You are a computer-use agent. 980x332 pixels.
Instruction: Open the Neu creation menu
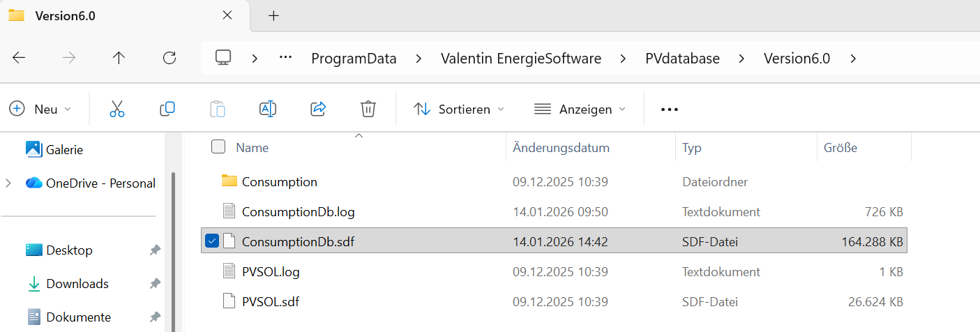pos(40,110)
